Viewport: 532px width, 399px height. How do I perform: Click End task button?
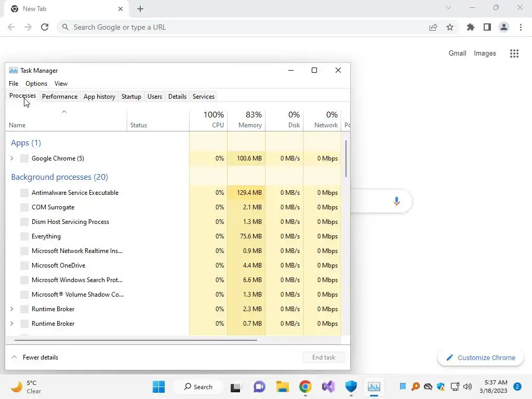(x=324, y=357)
